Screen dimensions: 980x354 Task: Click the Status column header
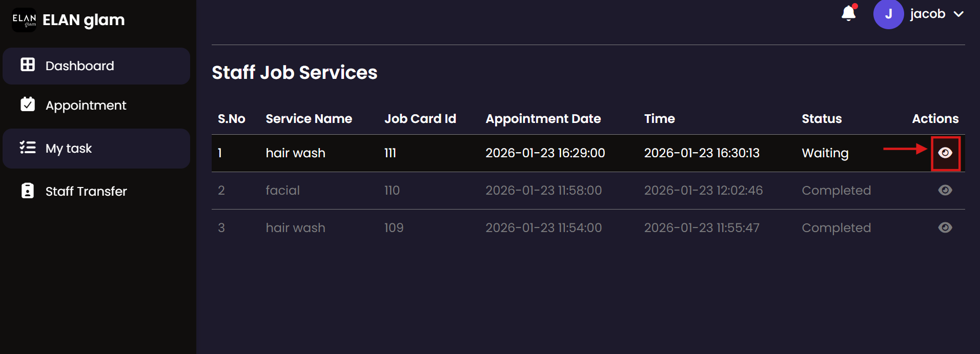coord(822,119)
